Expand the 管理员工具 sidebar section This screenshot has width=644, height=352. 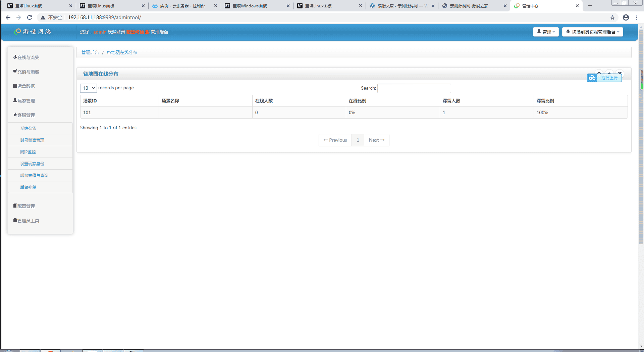click(x=26, y=221)
